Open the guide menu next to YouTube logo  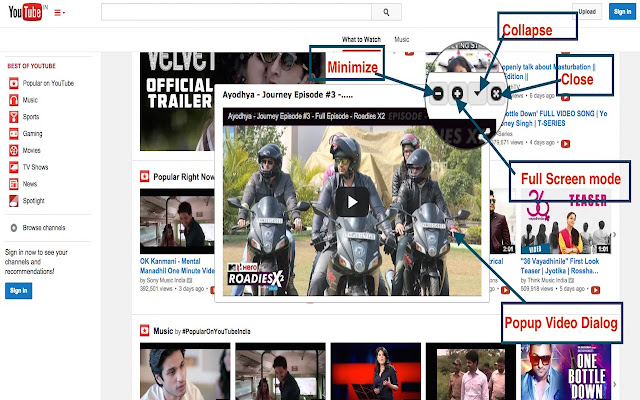pos(60,13)
